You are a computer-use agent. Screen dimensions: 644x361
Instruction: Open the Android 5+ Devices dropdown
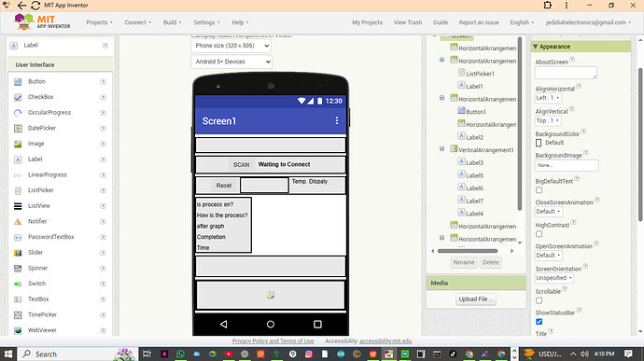click(231, 62)
